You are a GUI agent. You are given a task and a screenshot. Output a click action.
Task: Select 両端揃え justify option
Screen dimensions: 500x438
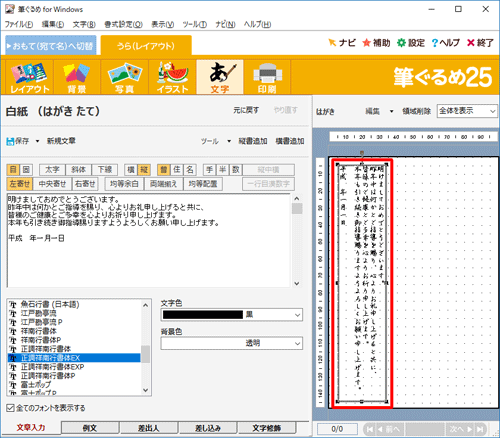(164, 184)
